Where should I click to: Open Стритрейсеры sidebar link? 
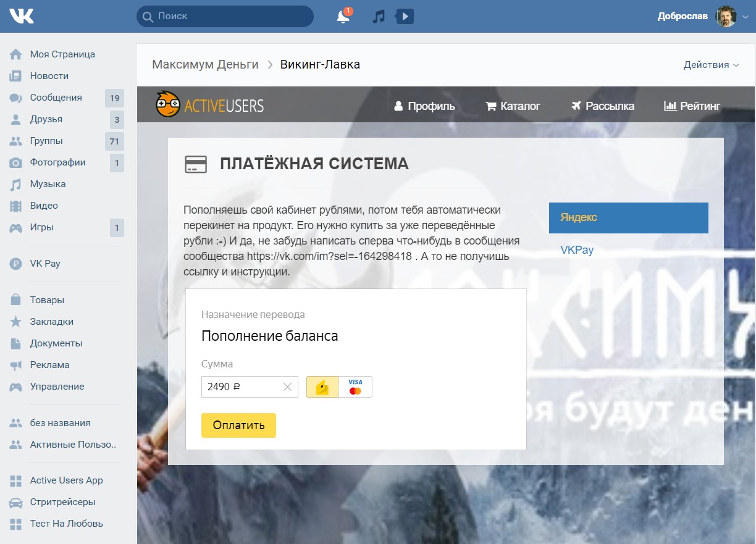click(x=62, y=502)
